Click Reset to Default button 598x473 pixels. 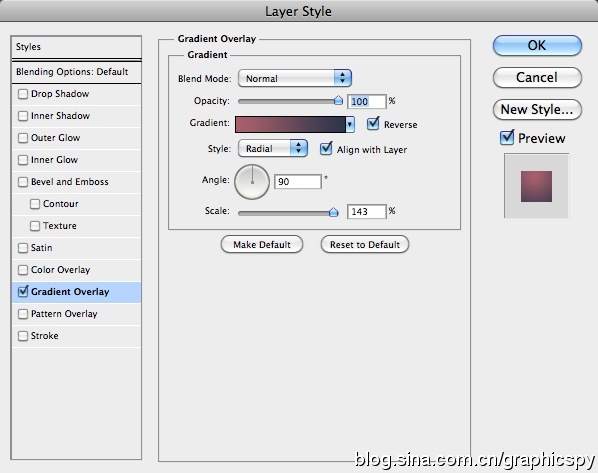tap(365, 245)
